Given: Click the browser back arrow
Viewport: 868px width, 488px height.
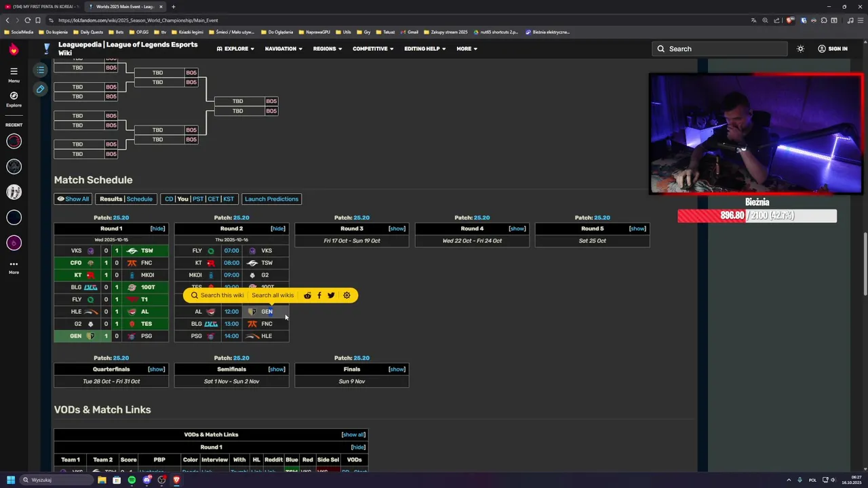Looking at the screenshot, I should tap(7, 20).
